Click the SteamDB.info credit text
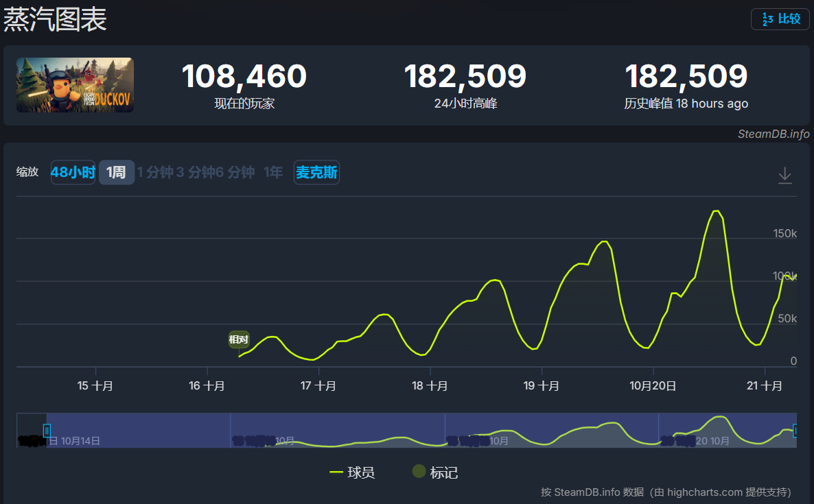Screen dimensions: 814x504 [x=774, y=134]
